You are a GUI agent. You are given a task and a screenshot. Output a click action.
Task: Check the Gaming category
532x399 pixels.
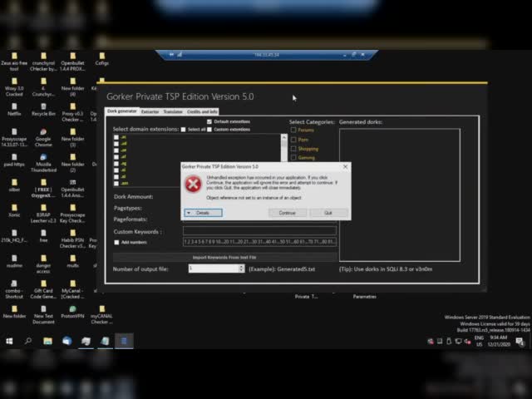coord(293,157)
